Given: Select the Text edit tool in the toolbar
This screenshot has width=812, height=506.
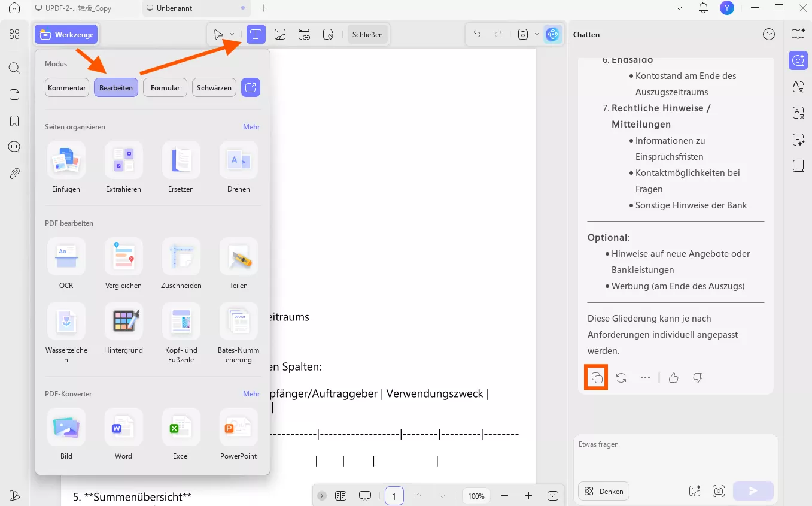Looking at the screenshot, I should [x=256, y=34].
